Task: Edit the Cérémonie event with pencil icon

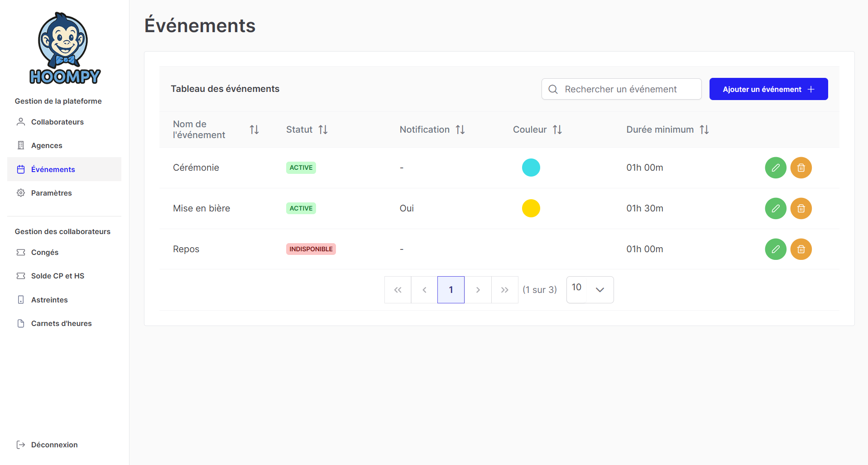Action: point(775,168)
